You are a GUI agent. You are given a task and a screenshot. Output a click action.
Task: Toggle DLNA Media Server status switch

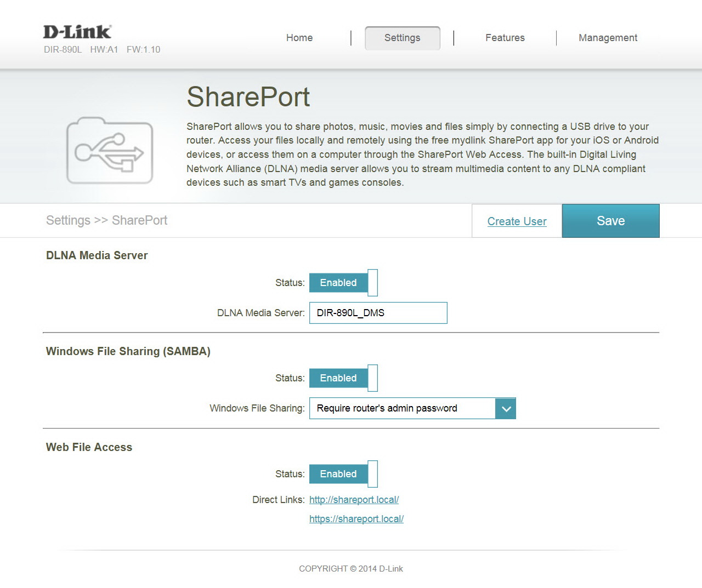pyautogui.click(x=343, y=283)
